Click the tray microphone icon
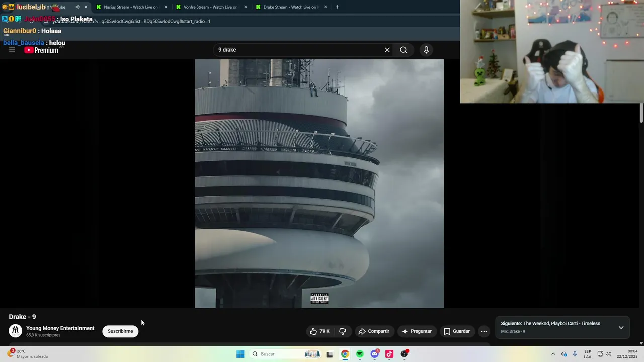 point(575,354)
